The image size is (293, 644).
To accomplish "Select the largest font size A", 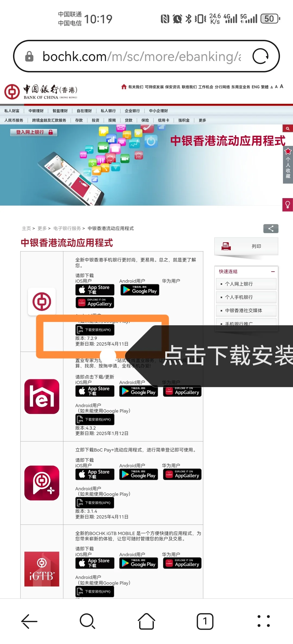I will [x=282, y=86].
